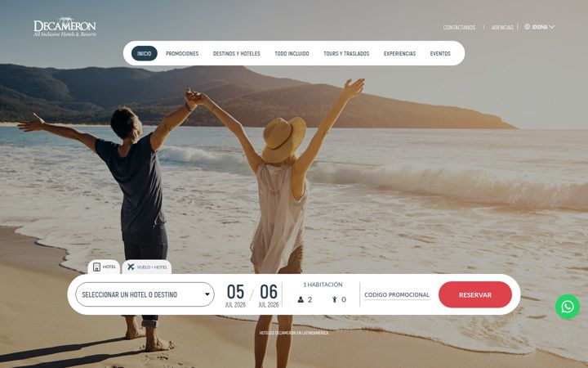
Task: Click the airplane icon on Vuelo + Hotel
Action: [x=131, y=267]
